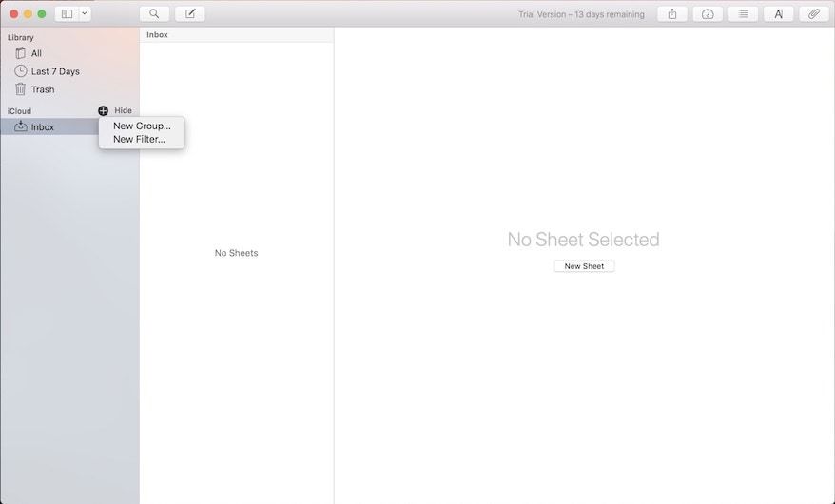The image size is (835, 504).
Task: Open the share export icon
Action: [672, 14]
